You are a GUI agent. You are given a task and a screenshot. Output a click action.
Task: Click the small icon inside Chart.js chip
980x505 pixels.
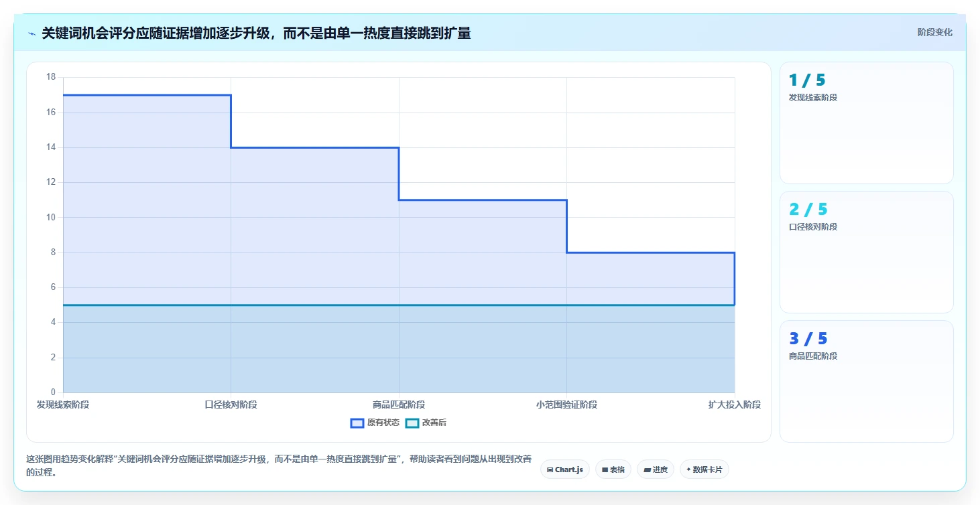pos(550,470)
